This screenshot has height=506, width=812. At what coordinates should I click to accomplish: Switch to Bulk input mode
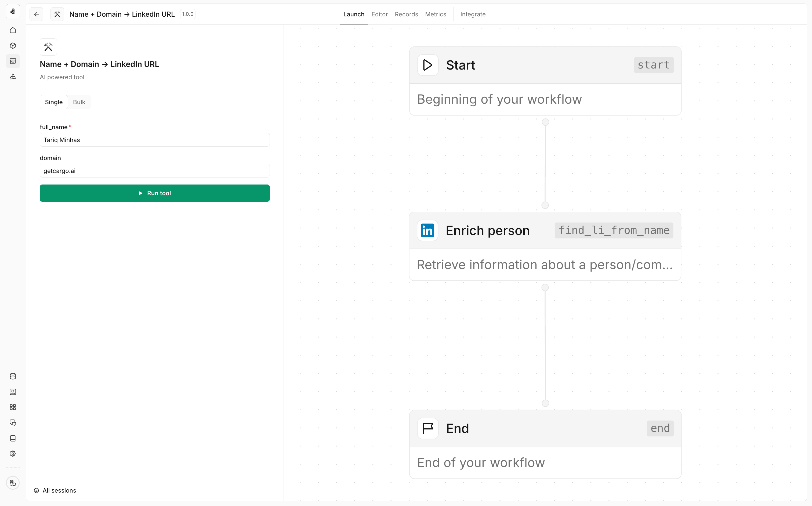coord(79,102)
